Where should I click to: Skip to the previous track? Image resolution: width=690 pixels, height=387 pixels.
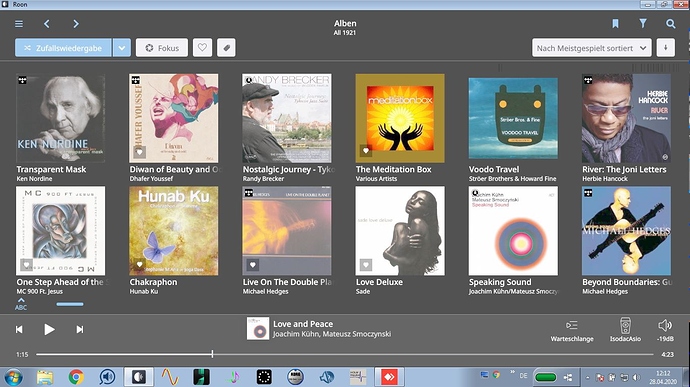pyautogui.click(x=19, y=329)
